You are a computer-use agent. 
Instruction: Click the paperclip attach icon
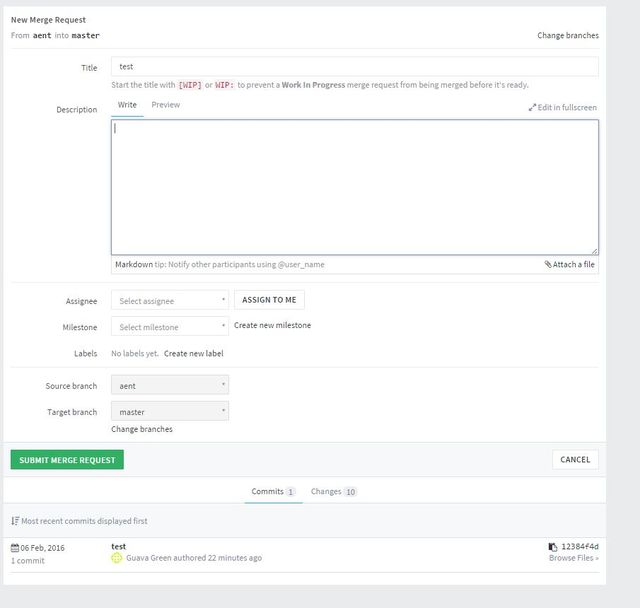(x=548, y=264)
